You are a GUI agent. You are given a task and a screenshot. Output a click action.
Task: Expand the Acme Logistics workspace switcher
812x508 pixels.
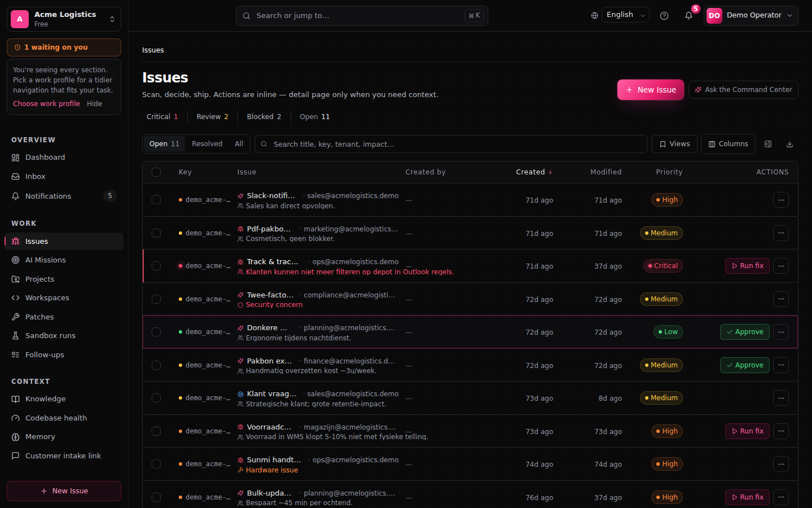64,19
